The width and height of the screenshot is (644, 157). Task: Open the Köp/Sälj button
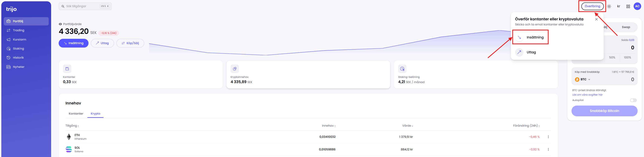(130, 43)
